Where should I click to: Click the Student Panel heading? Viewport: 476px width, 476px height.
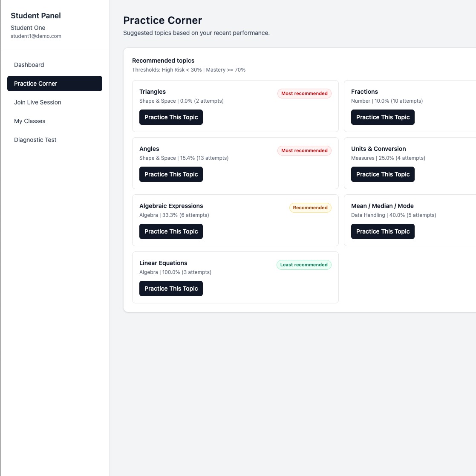pos(35,16)
